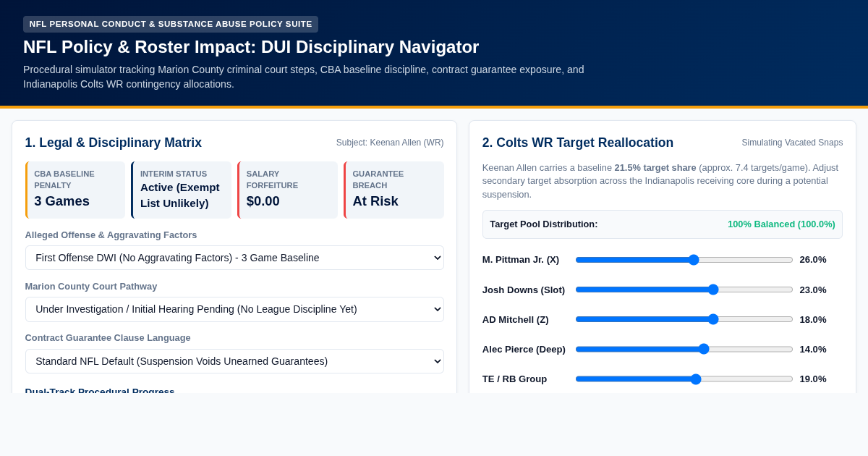Click the TE / RB Group label

(515, 379)
